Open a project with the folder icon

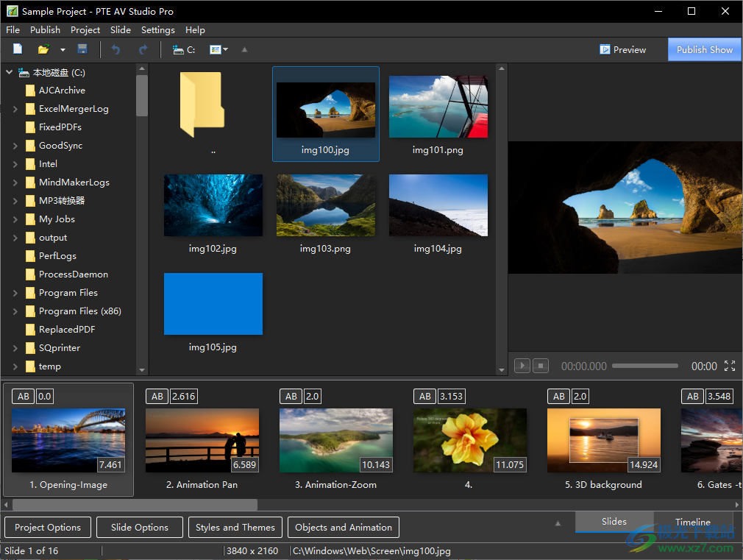pos(43,49)
